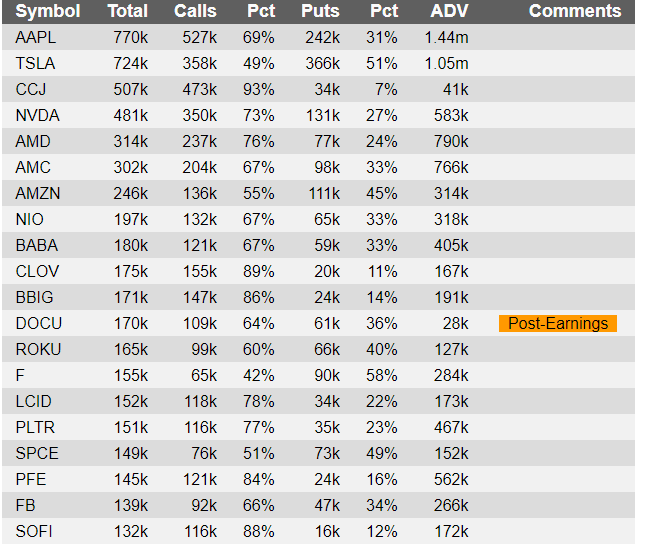This screenshot has width=648, height=556.
Task: Select the PLTR ticker
Action: pyautogui.click(x=35, y=427)
